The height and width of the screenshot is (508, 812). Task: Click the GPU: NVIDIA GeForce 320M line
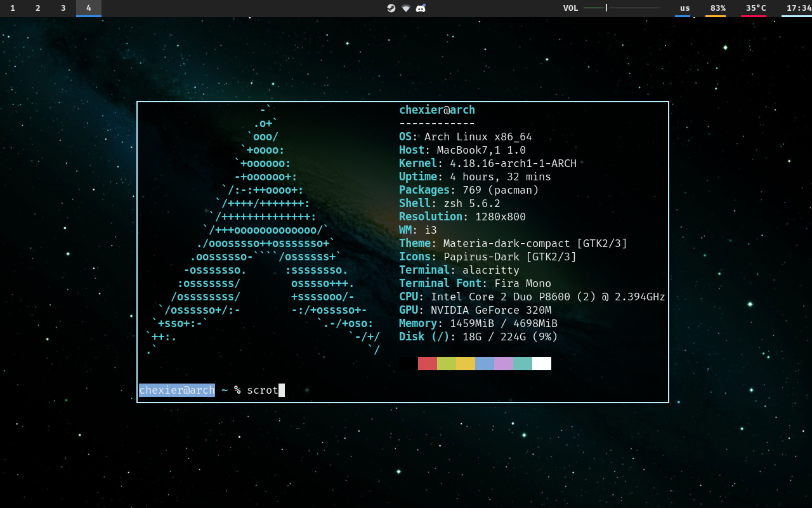(475, 310)
